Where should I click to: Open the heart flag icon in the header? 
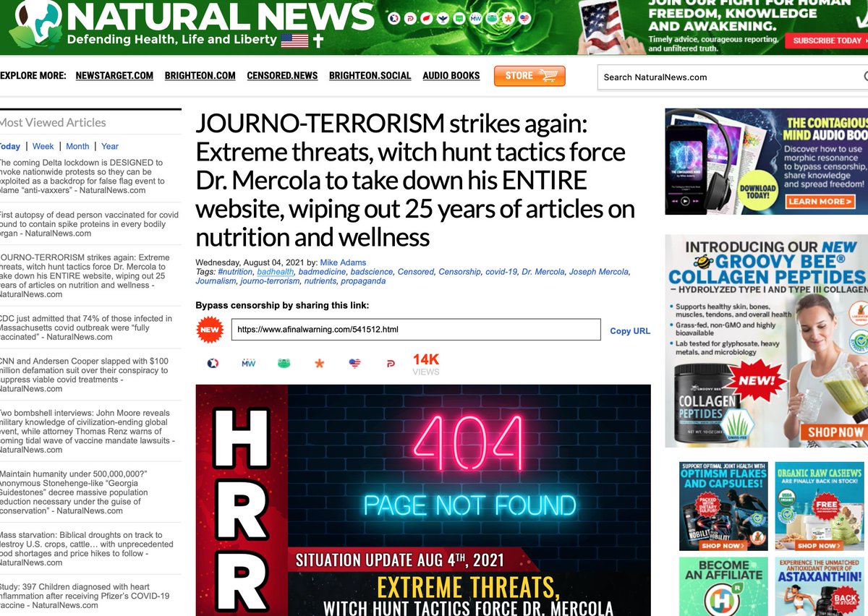tap(524, 18)
